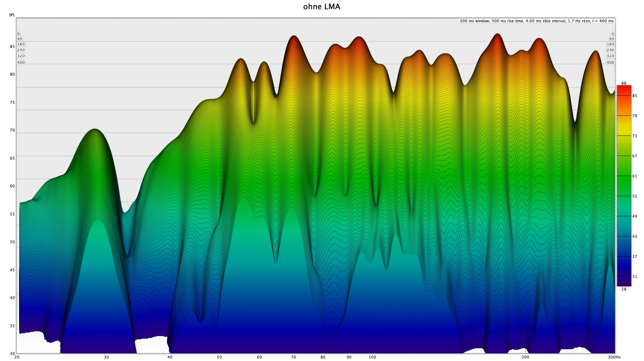Click the 300Hz frequency axis label
Viewport: 644px width, 361px height.
[x=614, y=357]
